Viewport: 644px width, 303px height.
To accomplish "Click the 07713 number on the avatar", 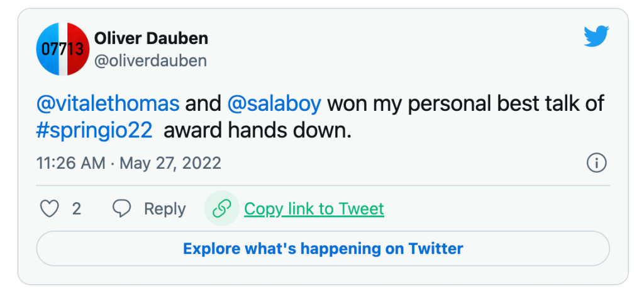I will point(63,49).
